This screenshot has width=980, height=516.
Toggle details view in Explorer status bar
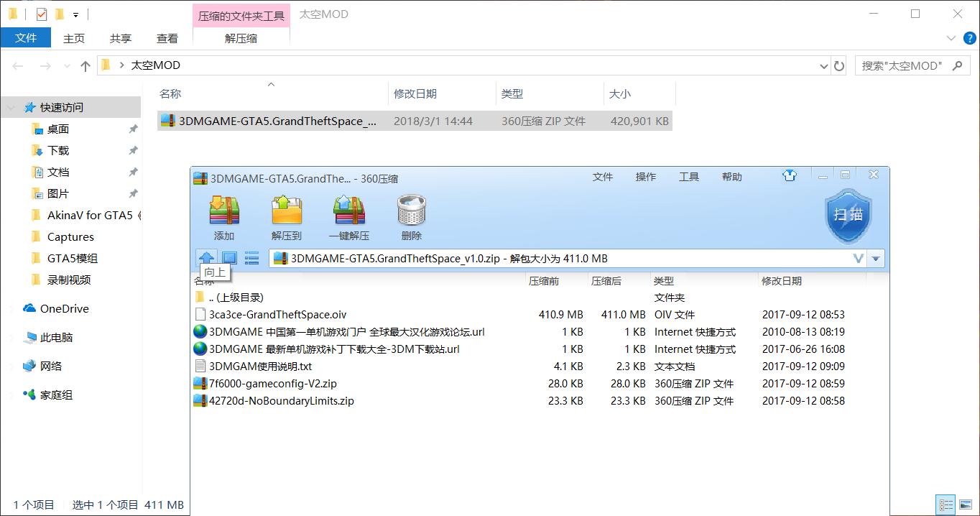pos(946,505)
